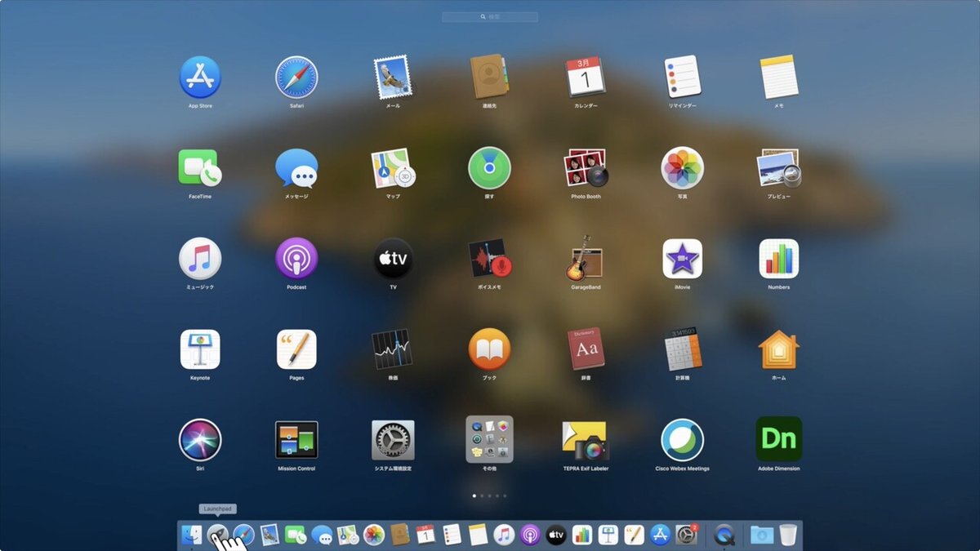The width and height of the screenshot is (980, 551).
Task: Launch リマインダー from the Launchpad grid
Action: click(682, 78)
